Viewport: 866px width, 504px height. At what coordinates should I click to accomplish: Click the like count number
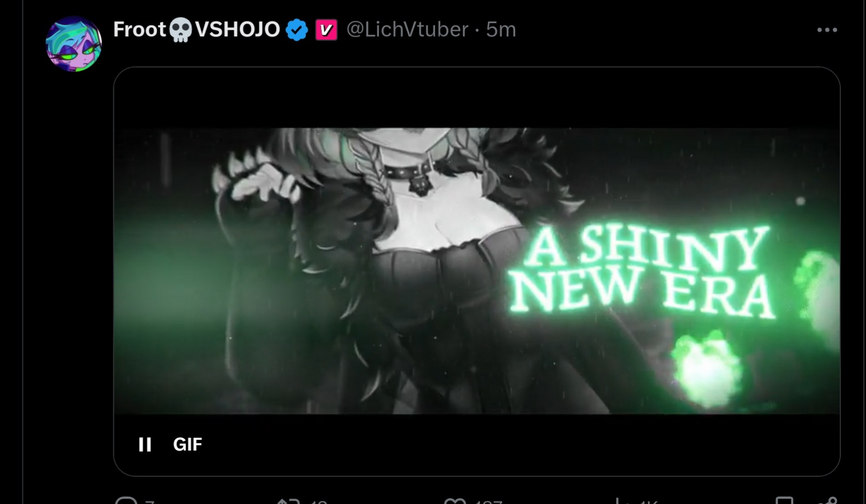click(x=488, y=502)
